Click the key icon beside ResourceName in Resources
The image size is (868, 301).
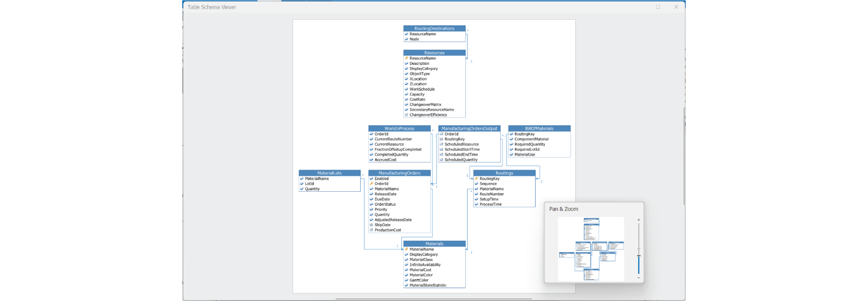[x=406, y=58]
